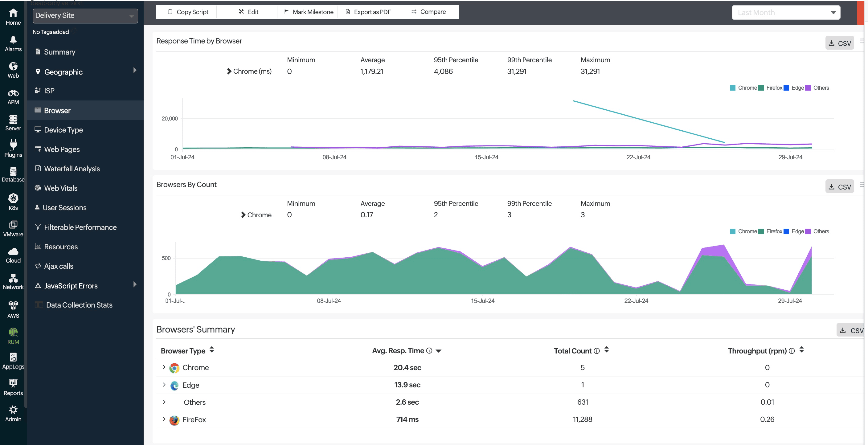Click the Edge blue legend color swatch
The width and height of the screenshot is (868, 445).
click(787, 88)
